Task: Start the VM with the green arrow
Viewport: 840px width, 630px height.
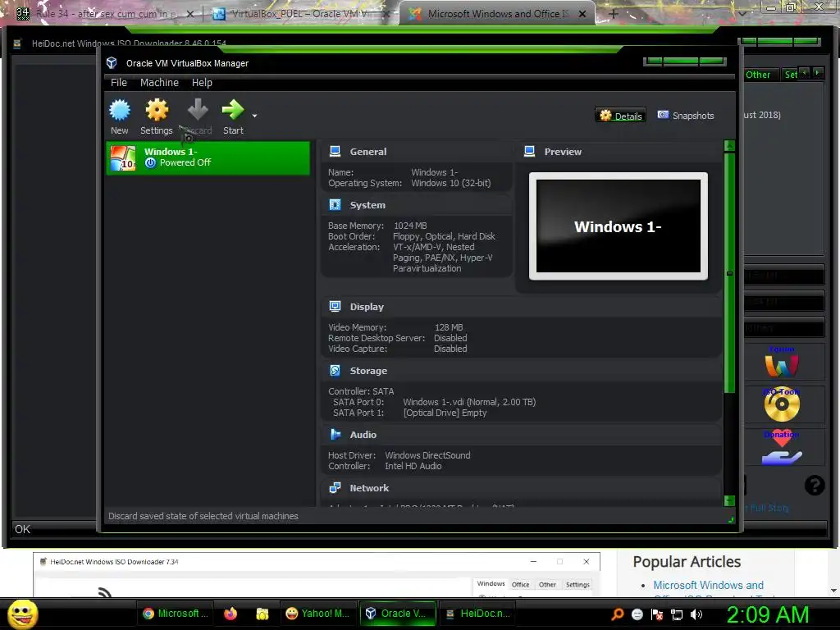Action: point(233,110)
